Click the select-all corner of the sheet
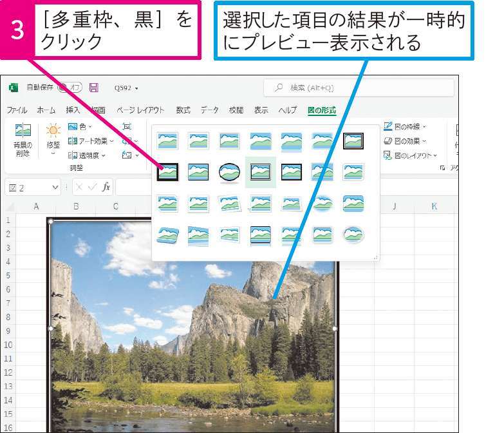Screen dimensions: 504x433 point(8,207)
